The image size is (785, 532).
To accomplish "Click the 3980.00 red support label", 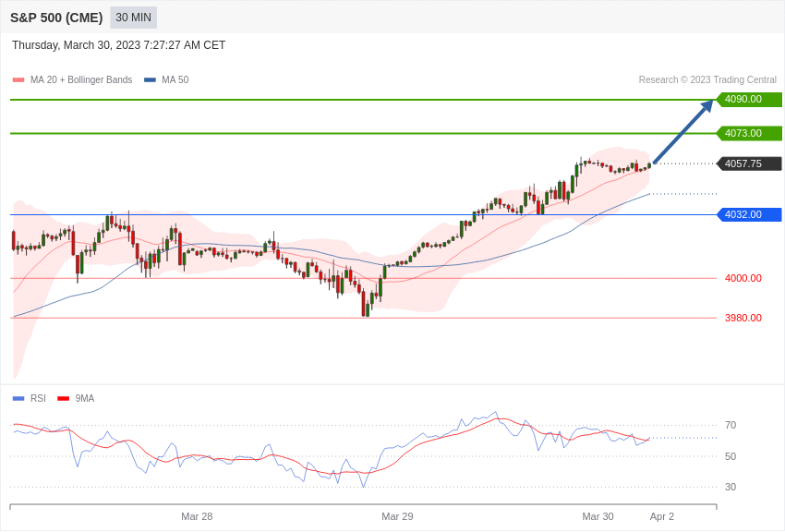I will click(x=743, y=318).
